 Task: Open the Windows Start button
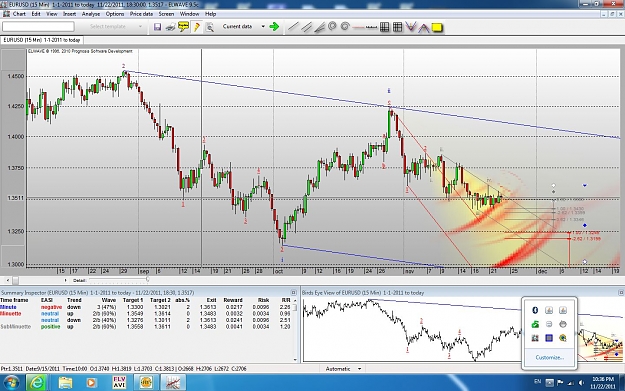coord(12,383)
